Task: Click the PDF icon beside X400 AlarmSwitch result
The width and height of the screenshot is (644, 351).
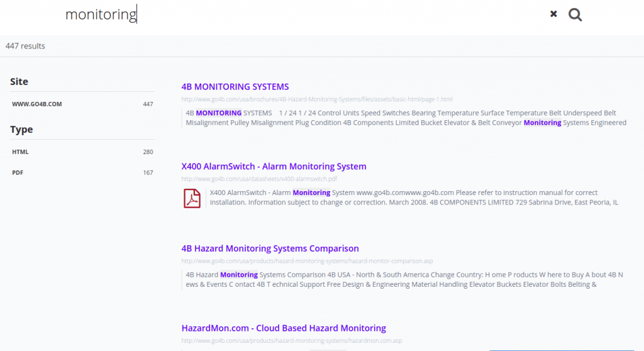Action: [192, 198]
